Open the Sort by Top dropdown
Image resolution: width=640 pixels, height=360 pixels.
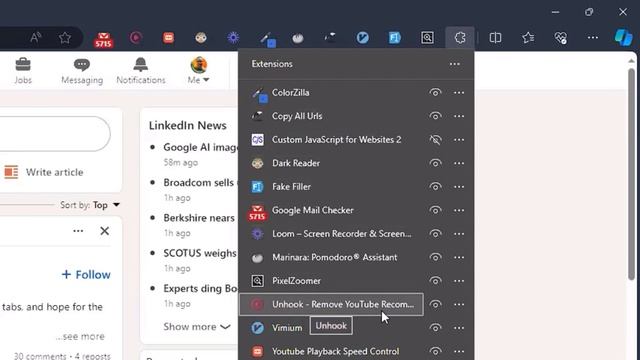(x=107, y=204)
